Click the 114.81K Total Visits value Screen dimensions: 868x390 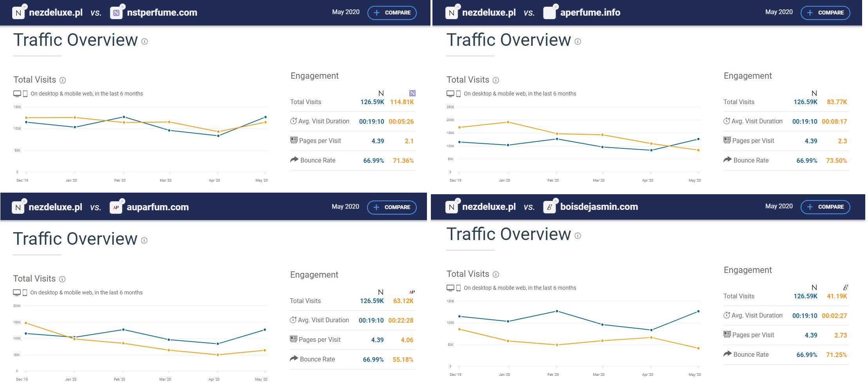pos(402,102)
